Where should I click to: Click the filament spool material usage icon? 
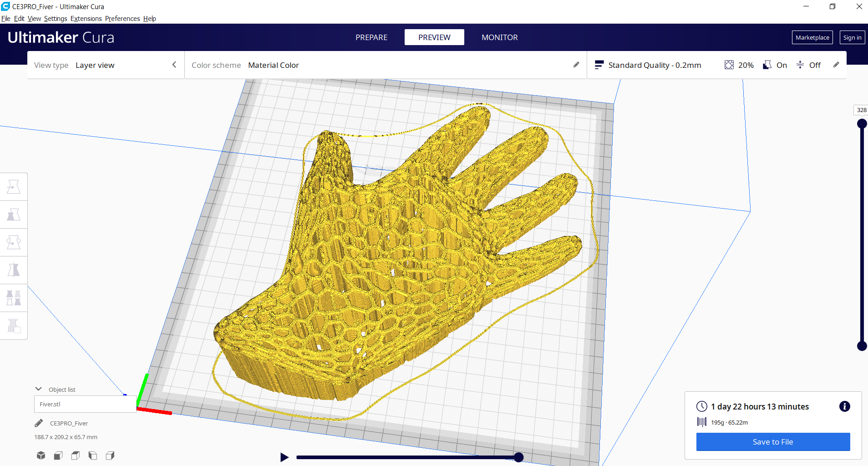coord(702,422)
